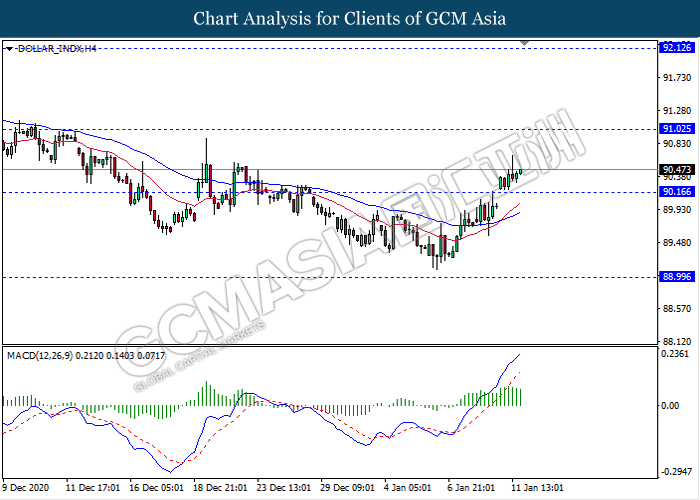Click the -0.2947 value on MACD scale
The width and height of the screenshot is (700, 500).
(x=677, y=471)
